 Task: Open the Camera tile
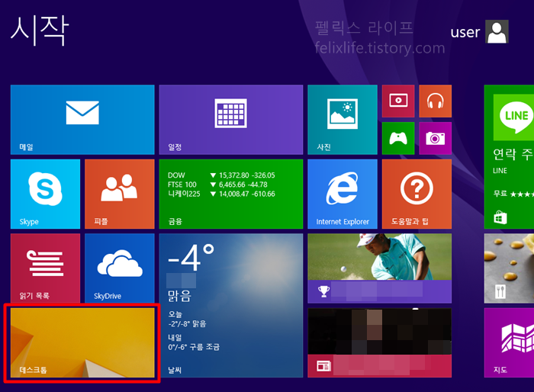[436, 138]
